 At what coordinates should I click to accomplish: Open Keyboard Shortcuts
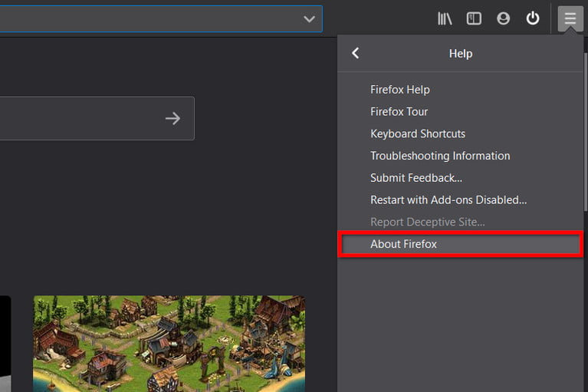tap(460, 134)
